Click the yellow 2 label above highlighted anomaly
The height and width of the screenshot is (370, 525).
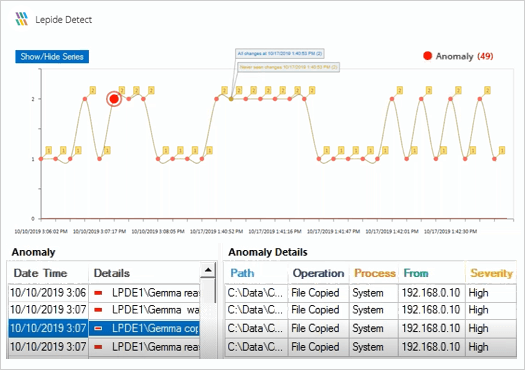tap(122, 90)
